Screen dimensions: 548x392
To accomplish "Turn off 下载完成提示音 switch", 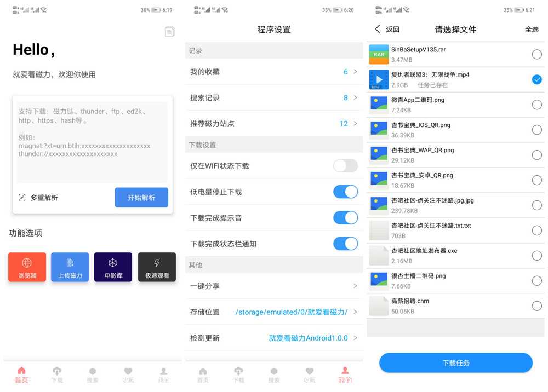I will (x=345, y=217).
